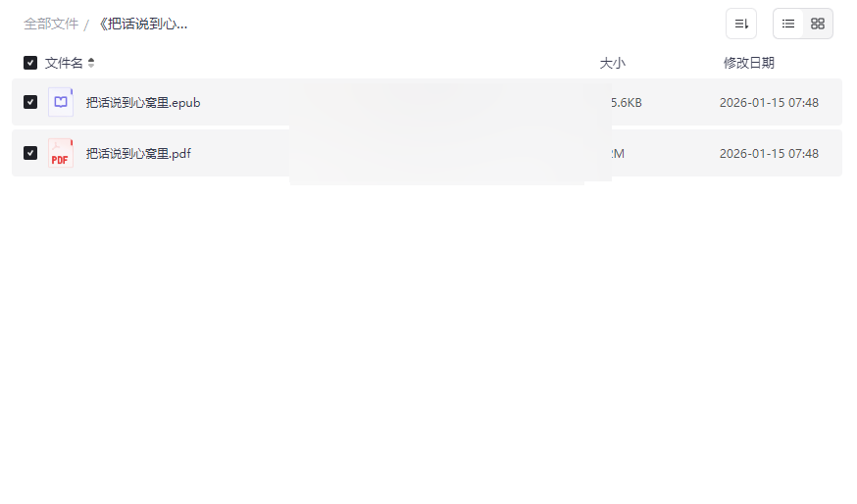Click the 文件名 column header

click(64, 63)
